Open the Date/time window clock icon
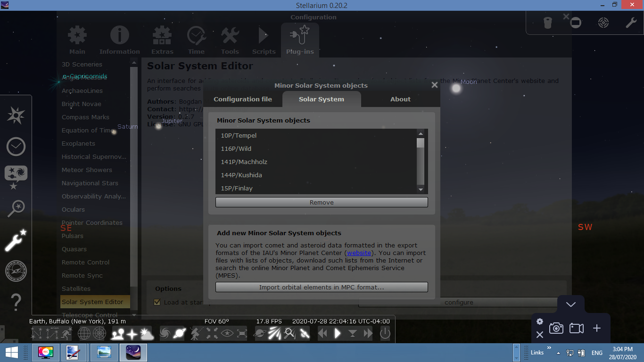 click(x=16, y=147)
